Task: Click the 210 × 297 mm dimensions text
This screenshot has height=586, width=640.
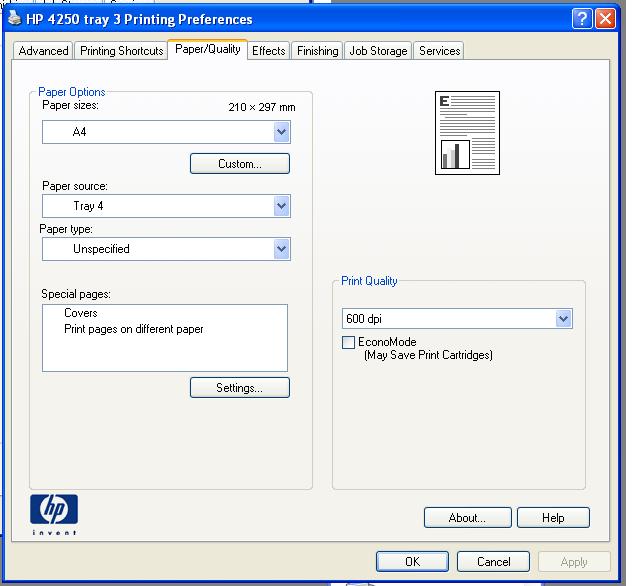Action: (262, 107)
